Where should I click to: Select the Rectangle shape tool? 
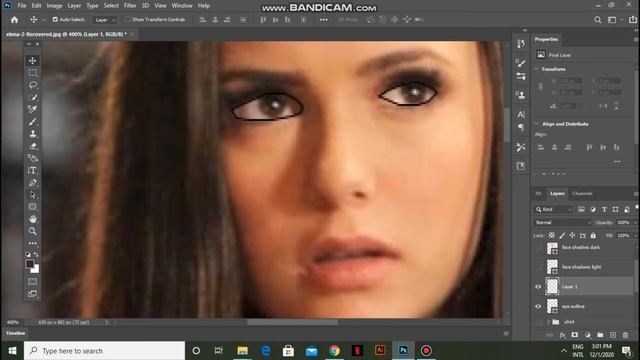tap(33, 207)
